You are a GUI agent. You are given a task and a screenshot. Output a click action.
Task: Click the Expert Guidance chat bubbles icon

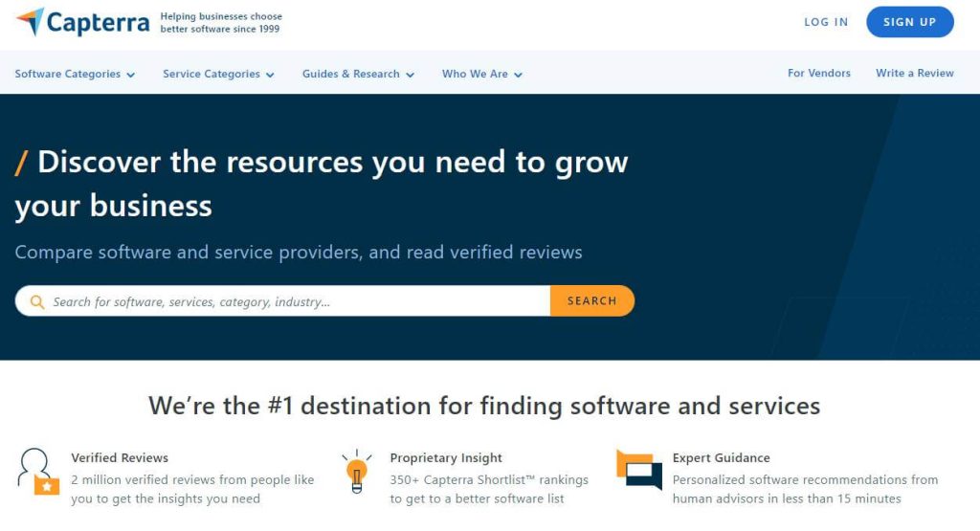click(638, 470)
